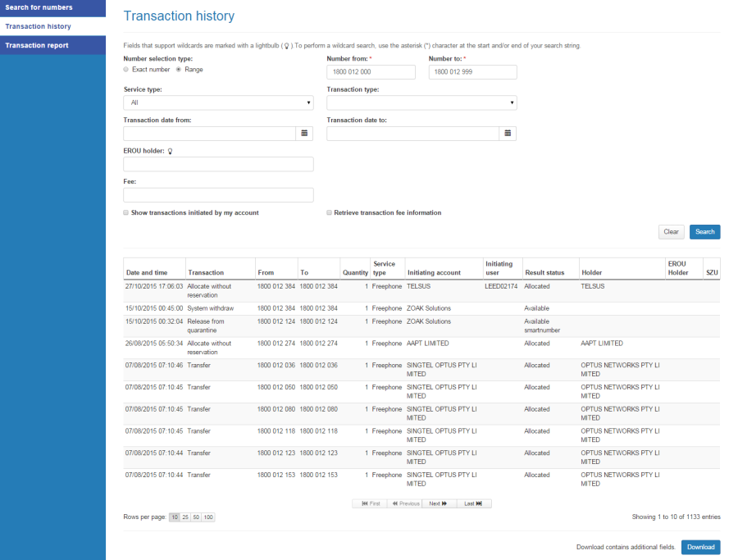Open the calendar picker for Transaction date to
The height and width of the screenshot is (560, 738).
click(508, 134)
